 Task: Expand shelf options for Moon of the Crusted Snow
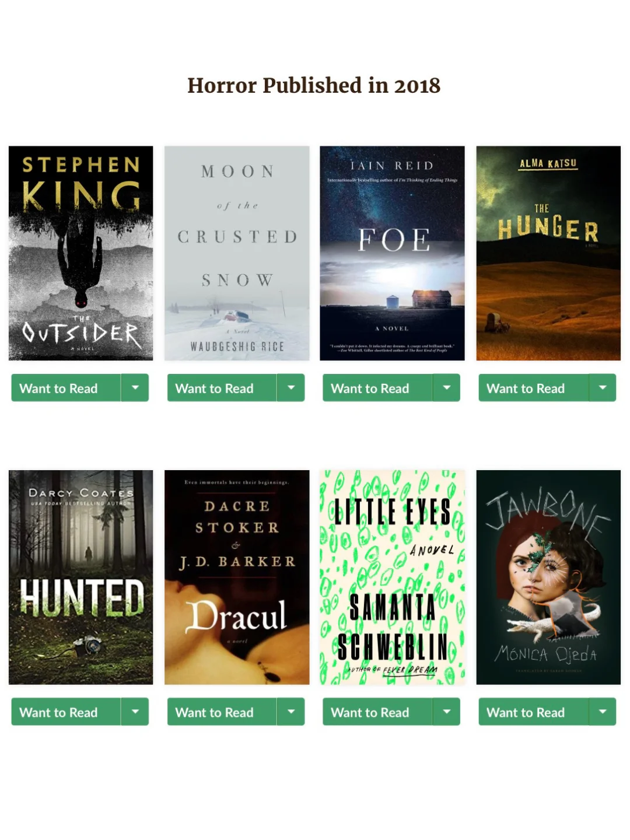pyautogui.click(x=291, y=387)
